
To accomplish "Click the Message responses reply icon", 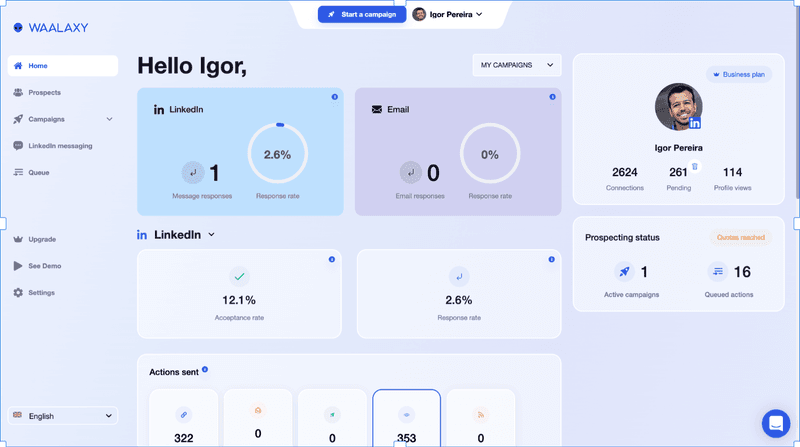I will [x=193, y=173].
